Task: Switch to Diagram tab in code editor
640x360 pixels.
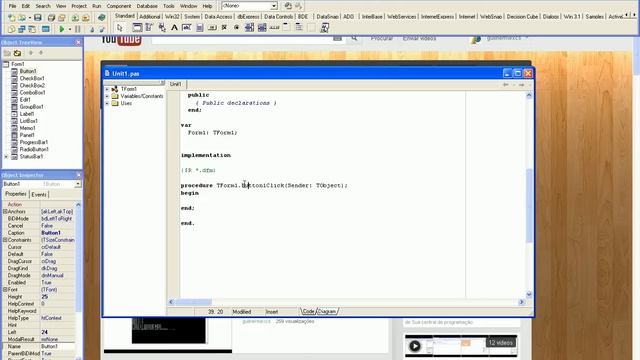Action: [327, 311]
